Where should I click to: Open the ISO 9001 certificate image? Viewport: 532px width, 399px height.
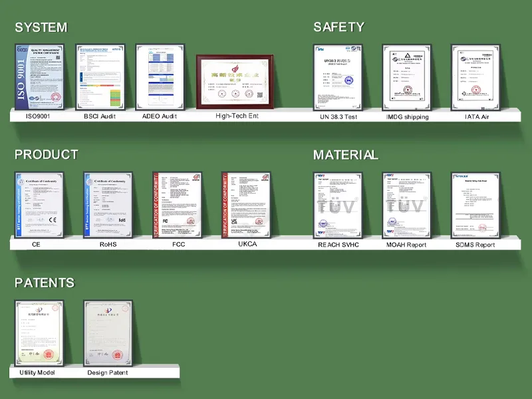(39, 77)
